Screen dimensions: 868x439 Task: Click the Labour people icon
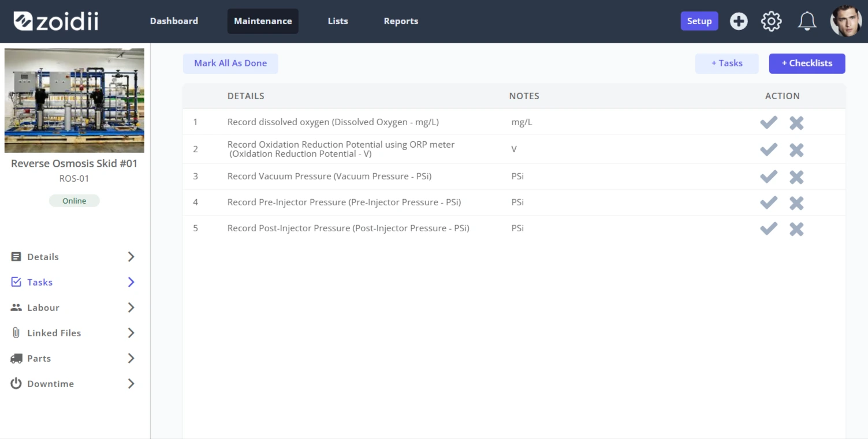(x=16, y=307)
